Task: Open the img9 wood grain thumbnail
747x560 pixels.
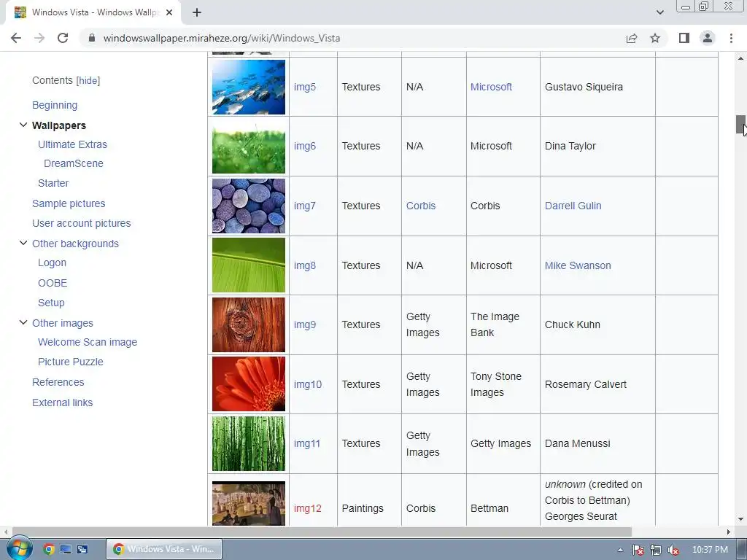Action: coord(249,324)
